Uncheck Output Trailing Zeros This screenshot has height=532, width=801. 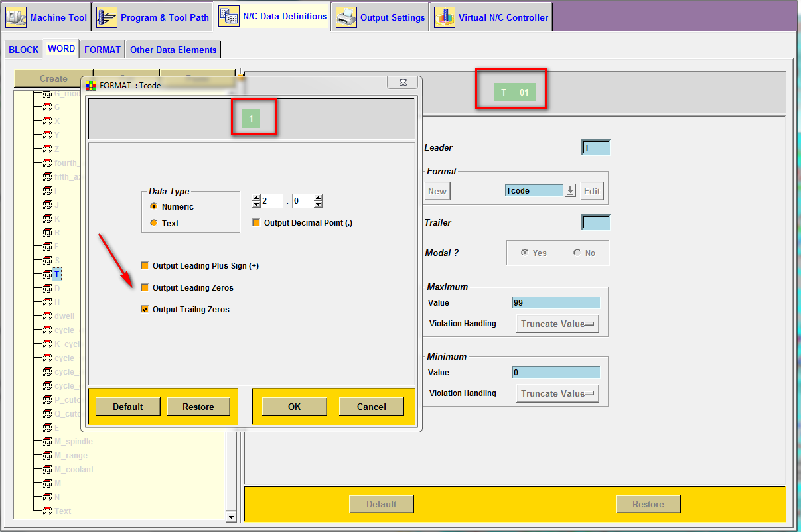[x=145, y=309]
